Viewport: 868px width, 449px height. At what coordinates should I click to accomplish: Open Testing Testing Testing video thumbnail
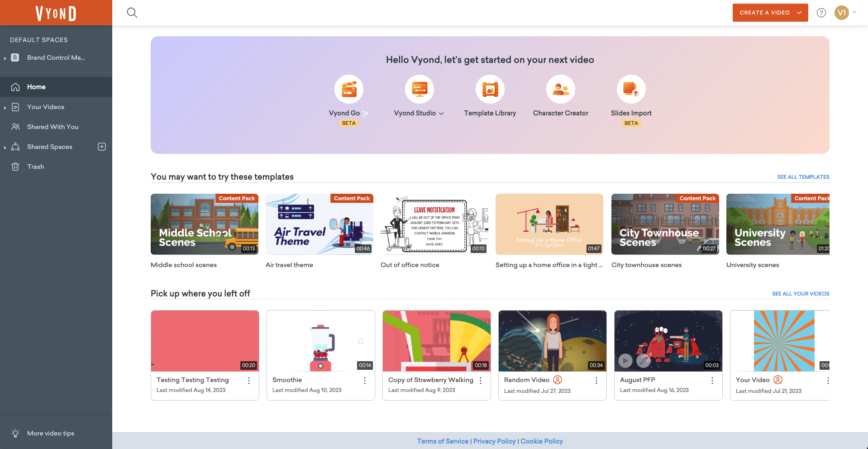(x=205, y=341)
